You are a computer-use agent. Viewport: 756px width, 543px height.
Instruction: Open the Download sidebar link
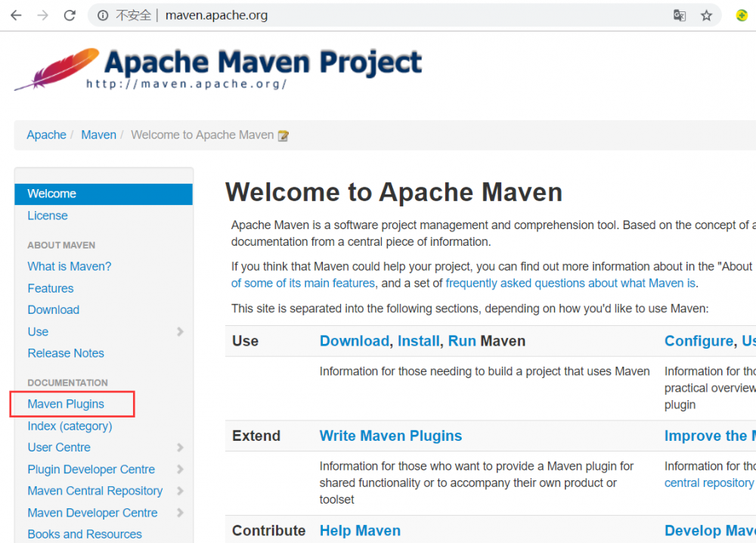click(53, 309)
